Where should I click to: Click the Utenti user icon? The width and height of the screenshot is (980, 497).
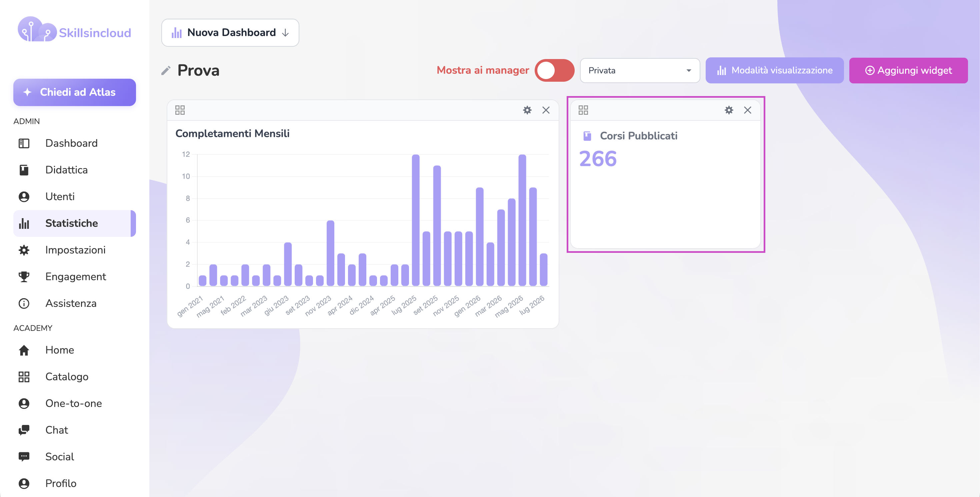[x=24, y=197]
